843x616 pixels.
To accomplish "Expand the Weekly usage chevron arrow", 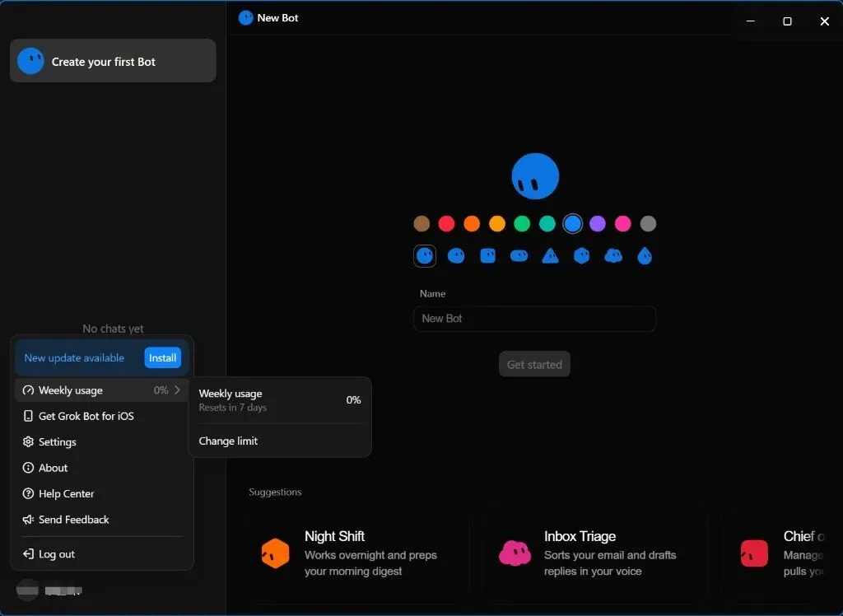I will point(177,390).
